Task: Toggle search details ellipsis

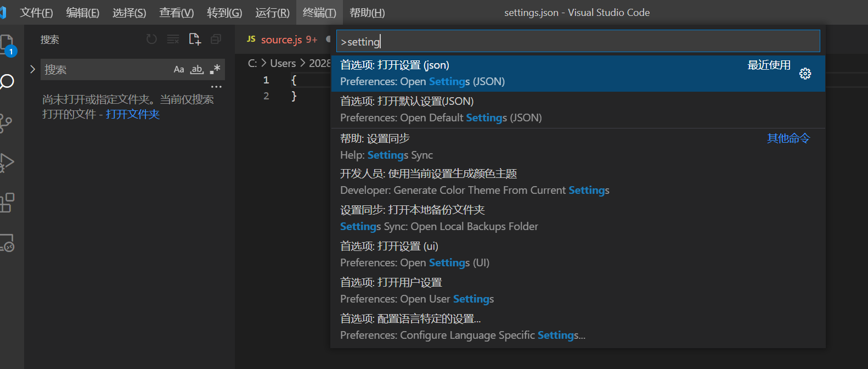Action: point(217,87)
